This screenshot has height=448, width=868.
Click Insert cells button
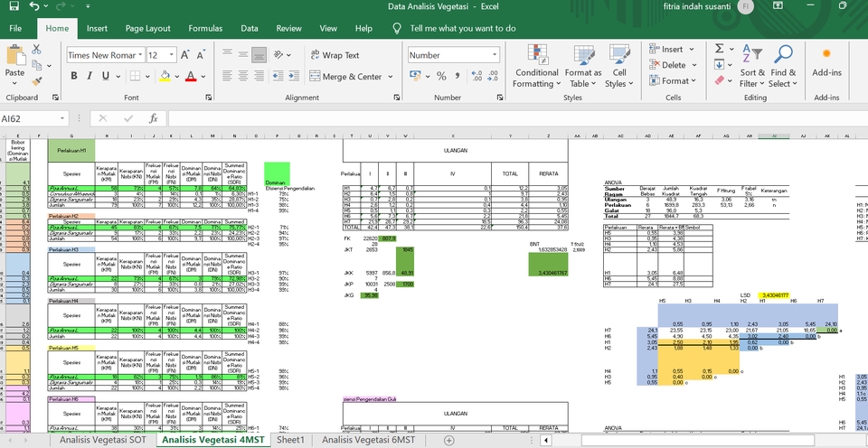coord(666,49)
